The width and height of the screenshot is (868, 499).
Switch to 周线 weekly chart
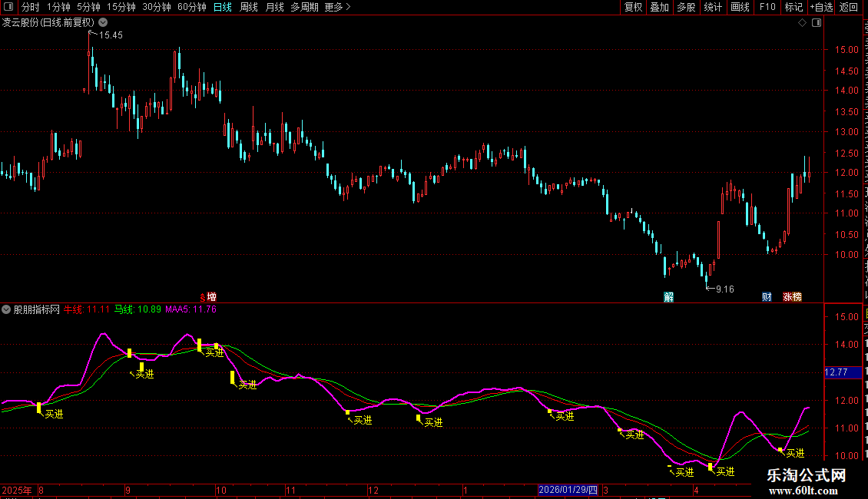pyautogui.click(x=249, y=7)
